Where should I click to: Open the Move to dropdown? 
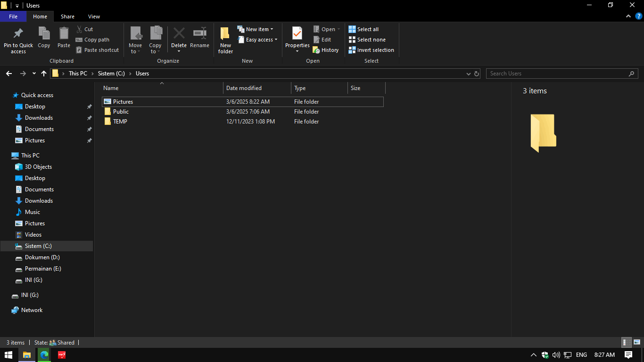click(x=135, y=39)
